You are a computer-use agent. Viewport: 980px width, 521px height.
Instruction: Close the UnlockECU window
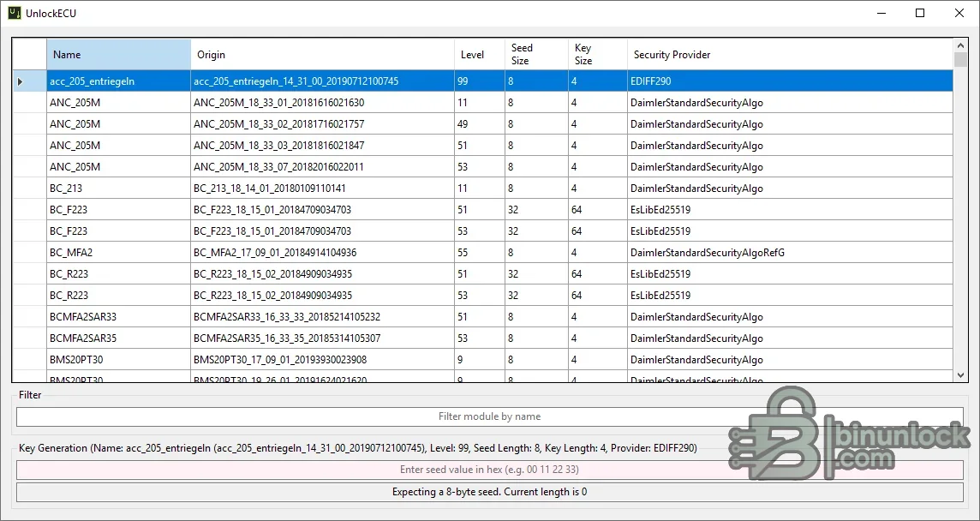coord(959,13)
